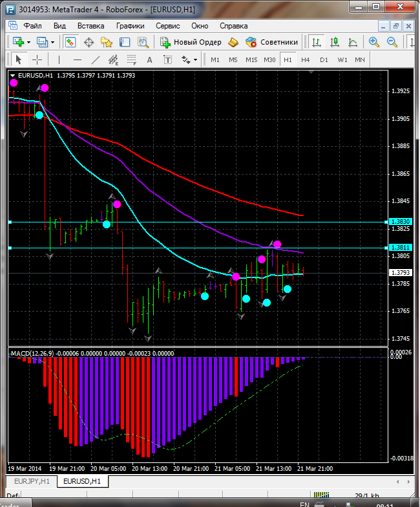Select the horizontal line at 1.3830
This screenshot has width=420, height=507.
click(x=198, y=222)
